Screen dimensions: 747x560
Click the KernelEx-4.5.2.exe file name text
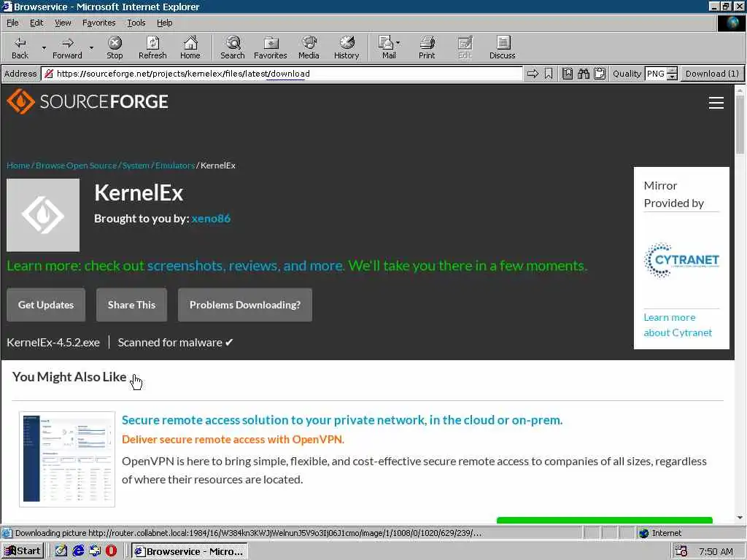coord(53,343)
